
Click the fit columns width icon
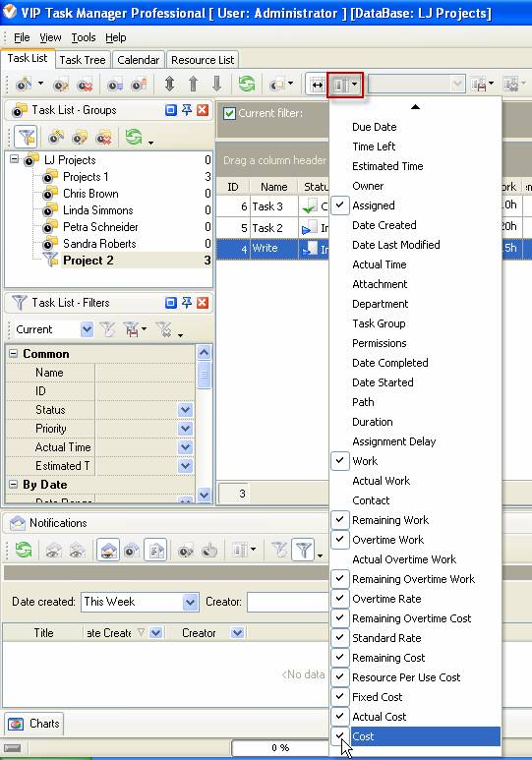click(x=318, y=85)
